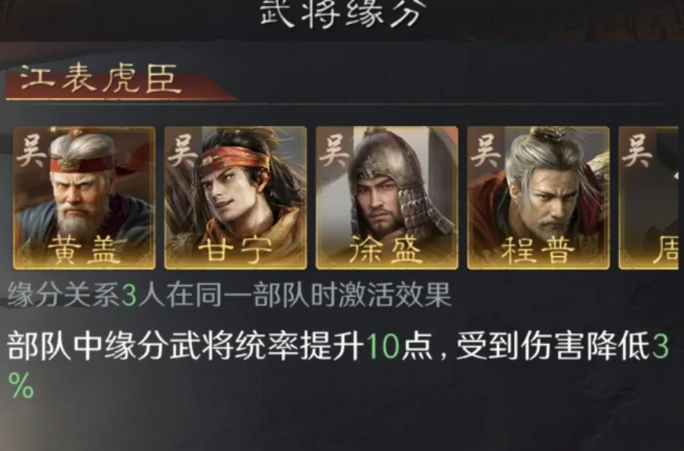
Task: Click the 吴 badge on the cut-off fifth card
Action: click(636, 151)
